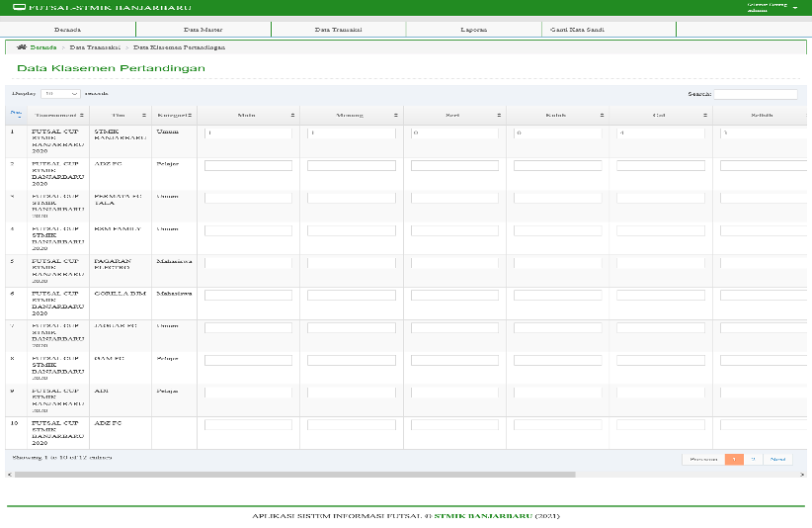Click Data Transaksi in the breadcrumb

point(95,47)
